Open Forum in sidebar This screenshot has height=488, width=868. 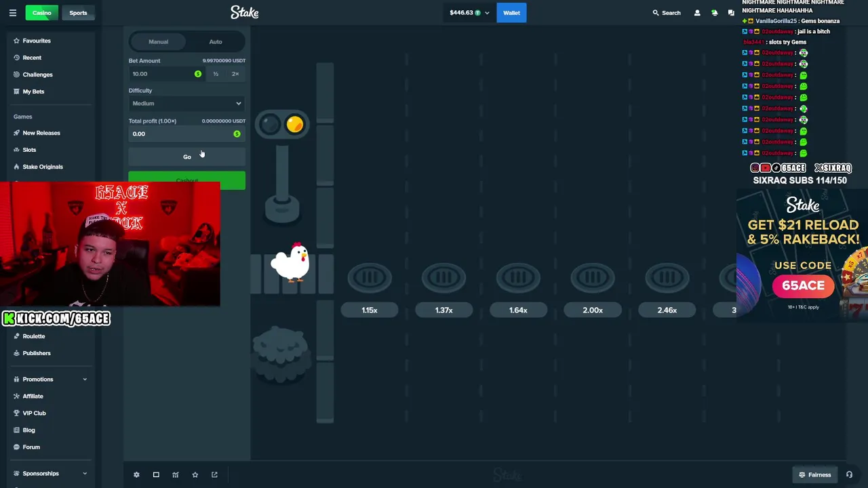(31, 447)
